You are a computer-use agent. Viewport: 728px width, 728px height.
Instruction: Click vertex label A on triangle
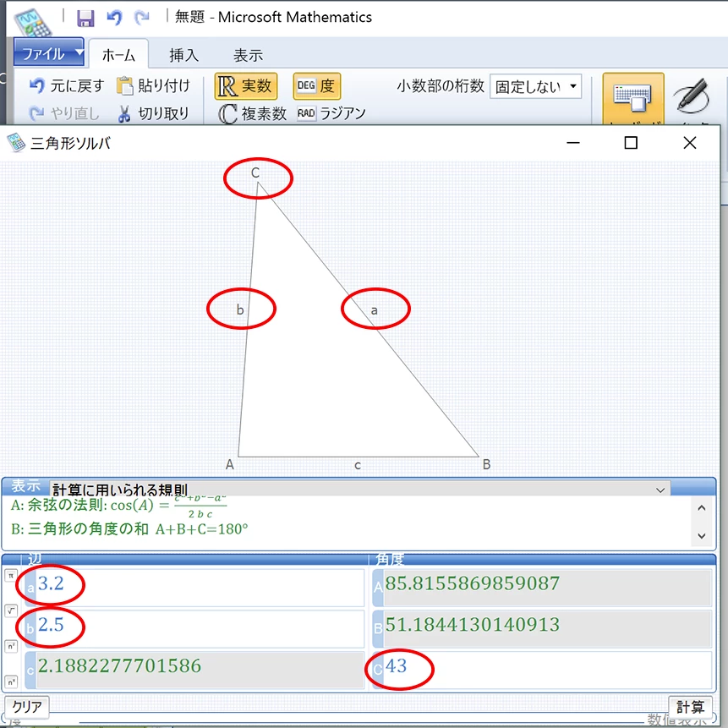click(230, 464)
